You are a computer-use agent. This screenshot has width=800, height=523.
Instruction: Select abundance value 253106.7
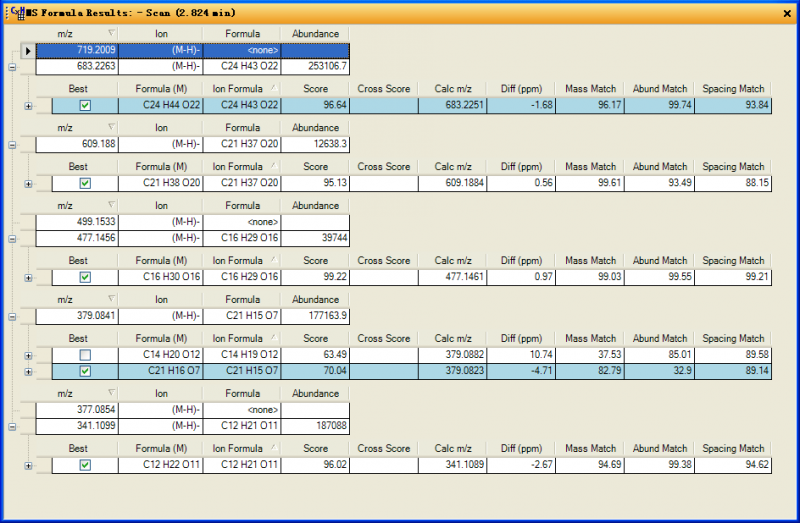tap(315, 66)
